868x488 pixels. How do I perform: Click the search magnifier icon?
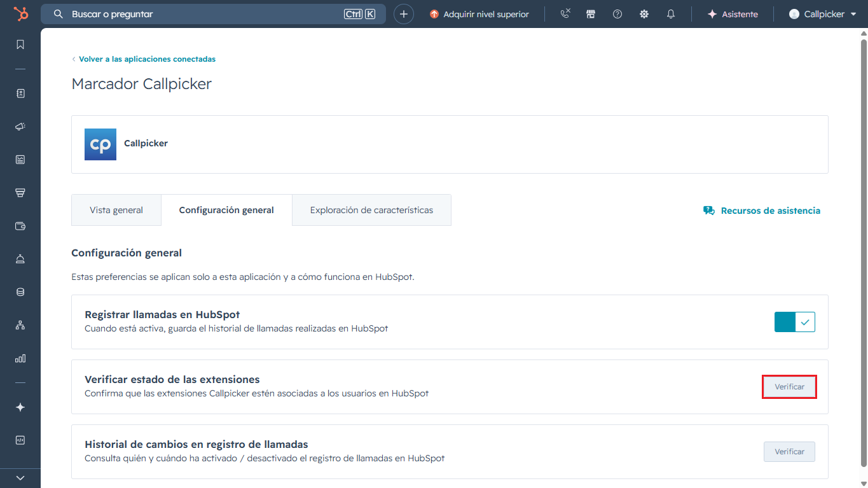(x=59, y=14)
